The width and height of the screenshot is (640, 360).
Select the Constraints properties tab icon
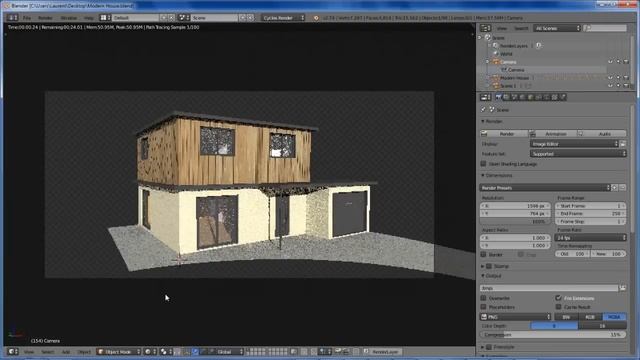click(x=539, y=97)
